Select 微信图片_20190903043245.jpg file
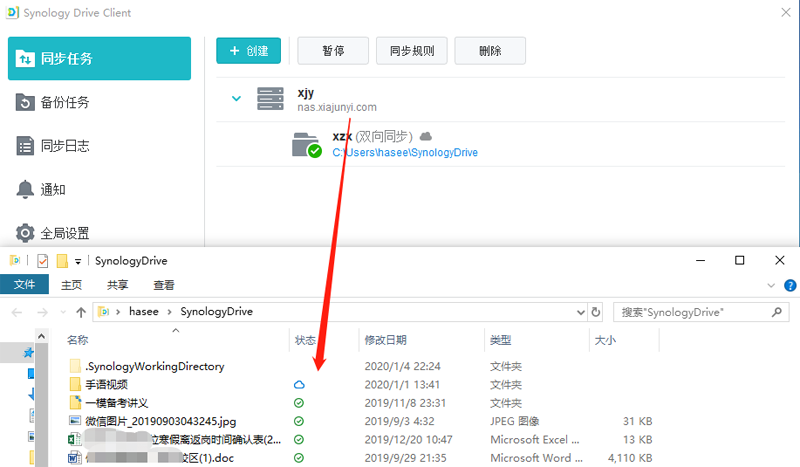The height and width of the screenshot is (467, 800). tap(160, 421)
